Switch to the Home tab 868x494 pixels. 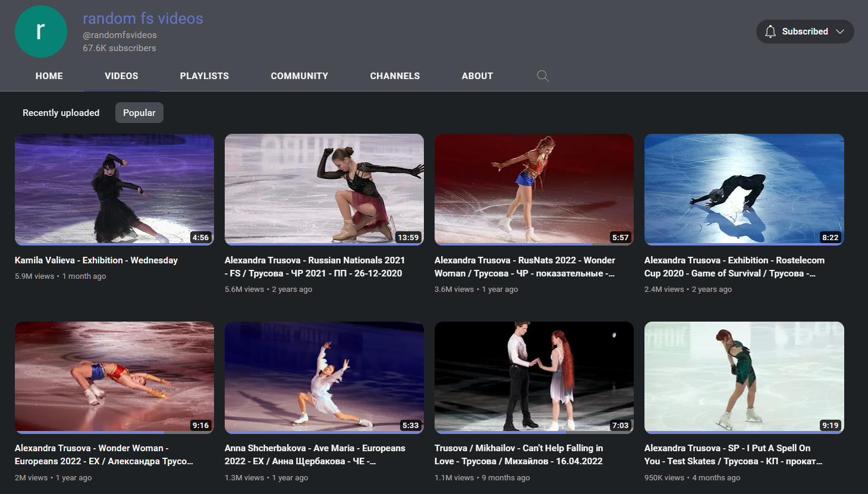click(x=49, y=76)
